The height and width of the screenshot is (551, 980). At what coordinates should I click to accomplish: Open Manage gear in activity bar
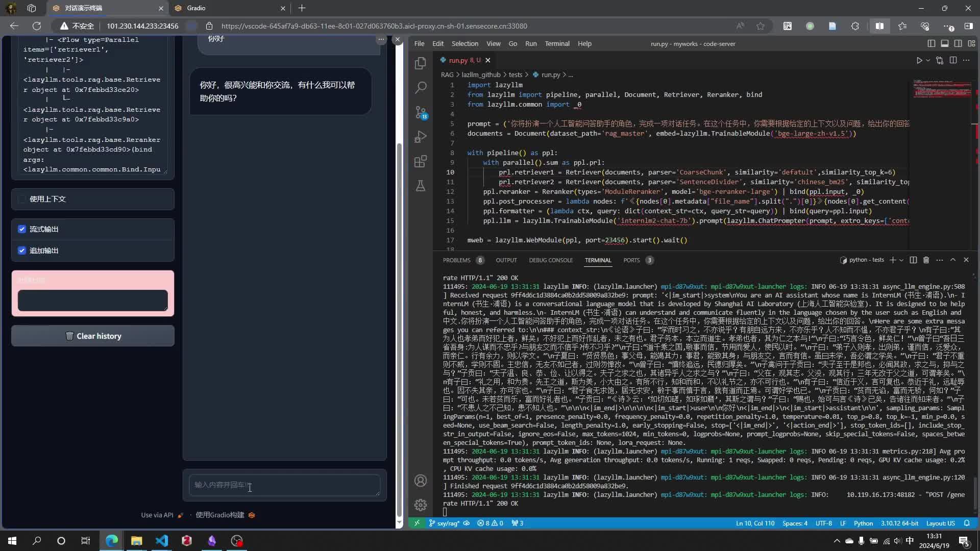421,505
